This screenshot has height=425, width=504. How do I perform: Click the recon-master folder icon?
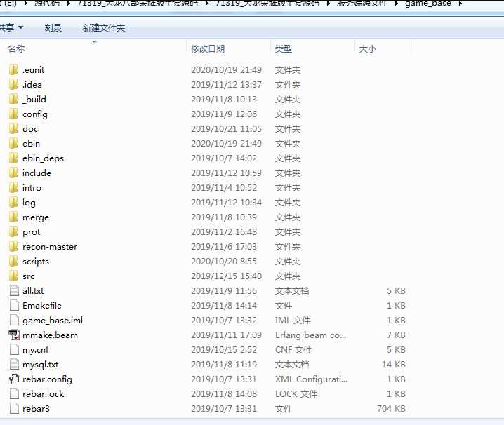click(x=14, y=247)
